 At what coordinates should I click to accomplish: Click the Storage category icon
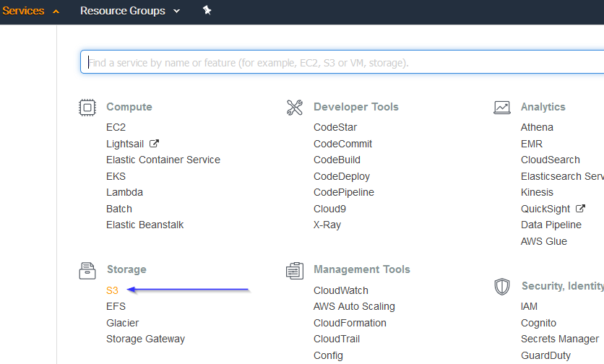(87, 270)
